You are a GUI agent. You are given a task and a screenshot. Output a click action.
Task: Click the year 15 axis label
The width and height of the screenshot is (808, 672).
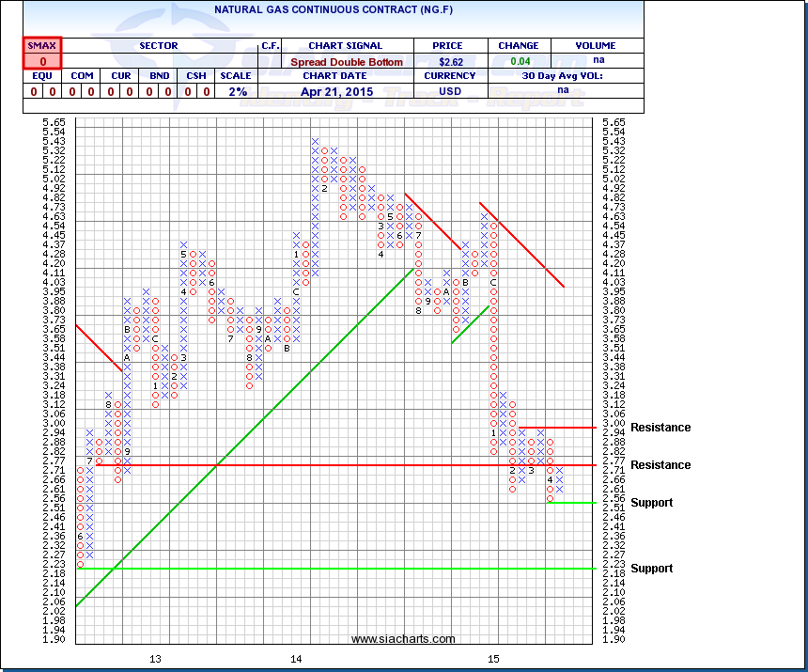(493, 658)
